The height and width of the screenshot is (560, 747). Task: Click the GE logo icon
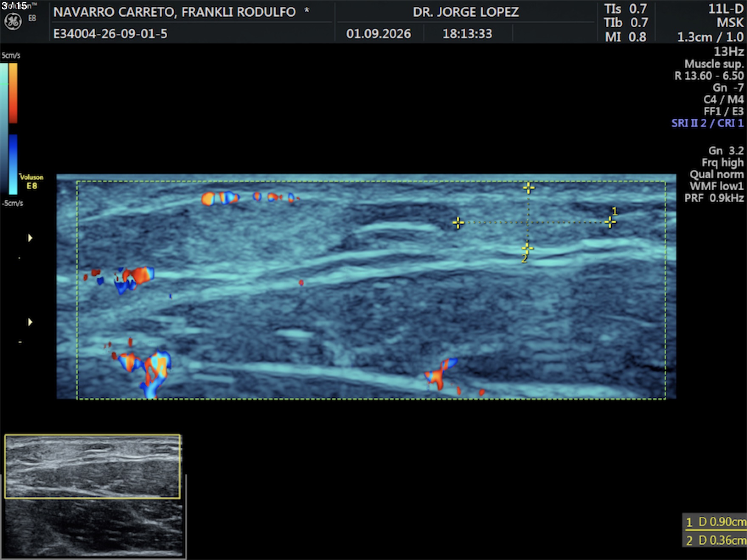tap(13, 21)
